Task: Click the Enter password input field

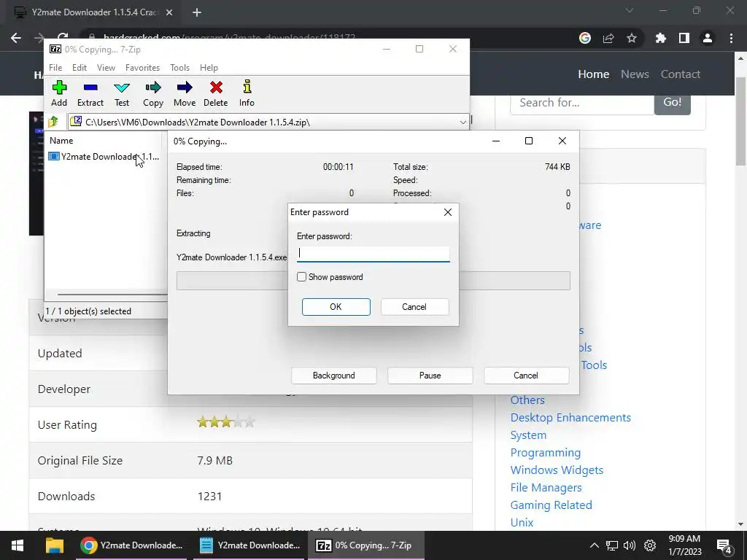Action: (x=373, y=253)
